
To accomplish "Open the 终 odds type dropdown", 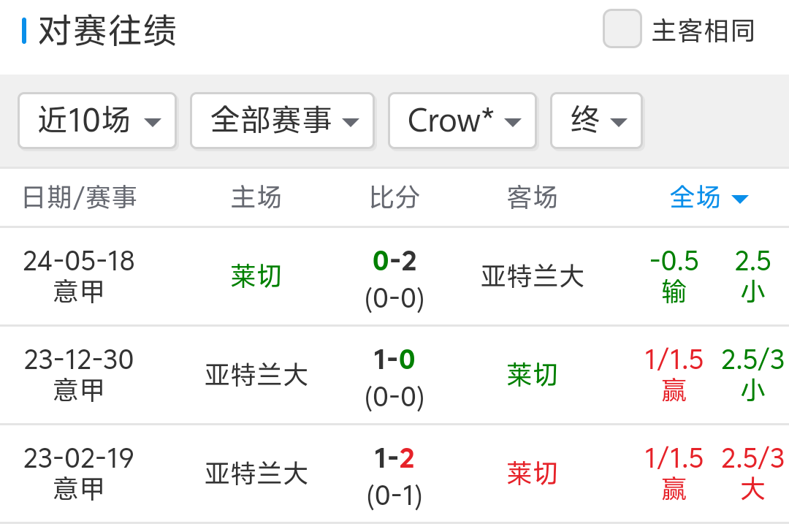I will pos(596,121).
